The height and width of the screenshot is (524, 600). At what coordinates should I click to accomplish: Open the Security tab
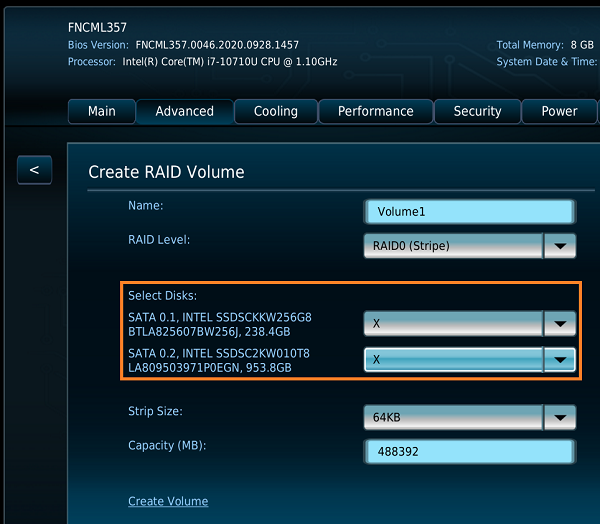point(477,111)
